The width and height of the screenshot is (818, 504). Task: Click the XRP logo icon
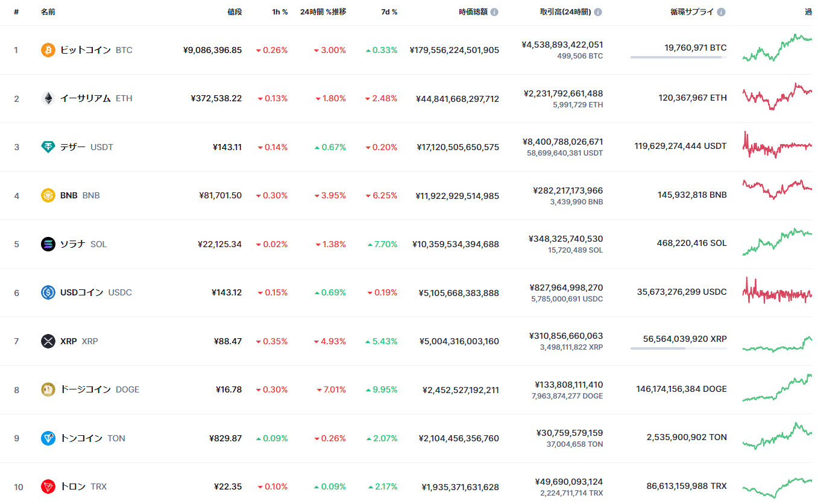point(48,341)
